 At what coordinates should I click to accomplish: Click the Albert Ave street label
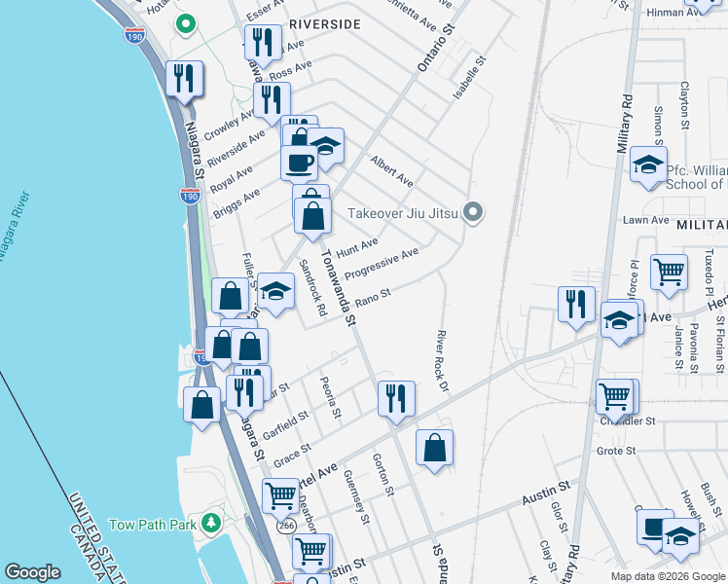[391, 171]
